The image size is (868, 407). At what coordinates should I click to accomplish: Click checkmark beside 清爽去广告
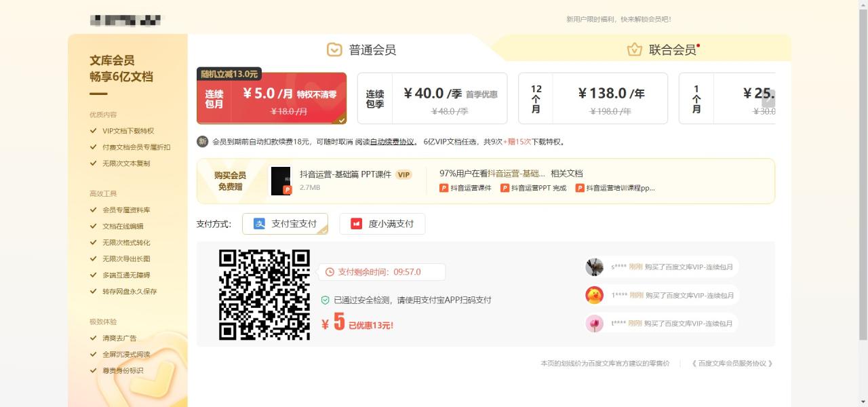point(94,338)
